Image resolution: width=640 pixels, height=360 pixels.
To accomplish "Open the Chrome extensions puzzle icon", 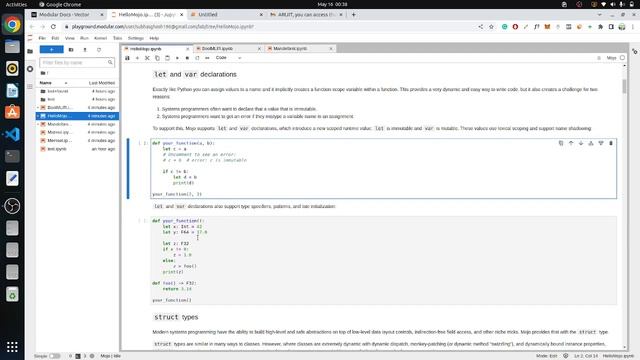I will tap(600, 27).
